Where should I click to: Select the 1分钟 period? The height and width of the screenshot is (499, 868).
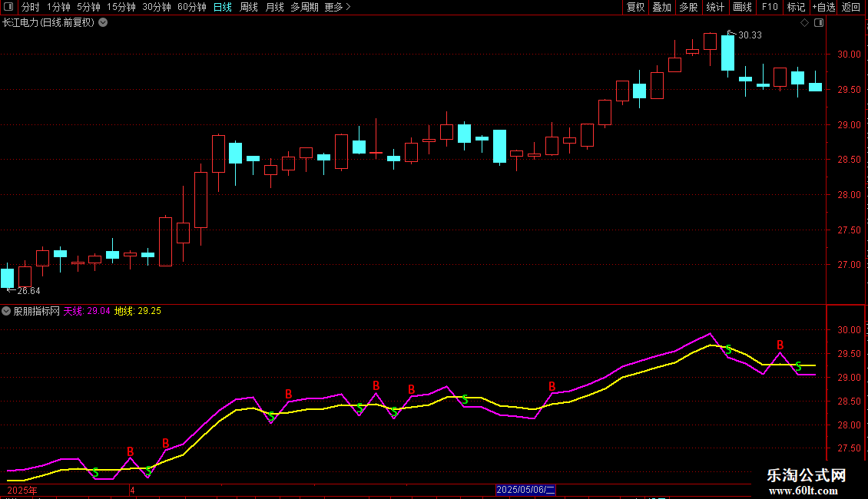58,7
